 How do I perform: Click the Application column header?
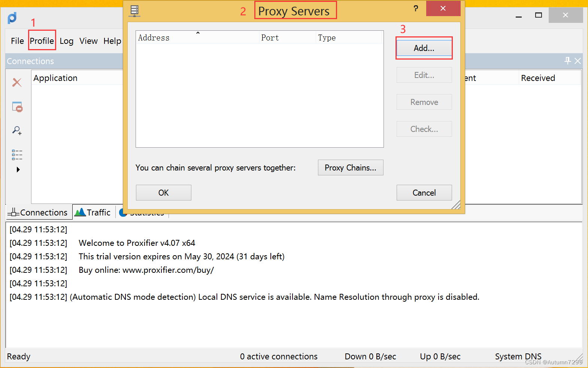(x=78, y=78)
